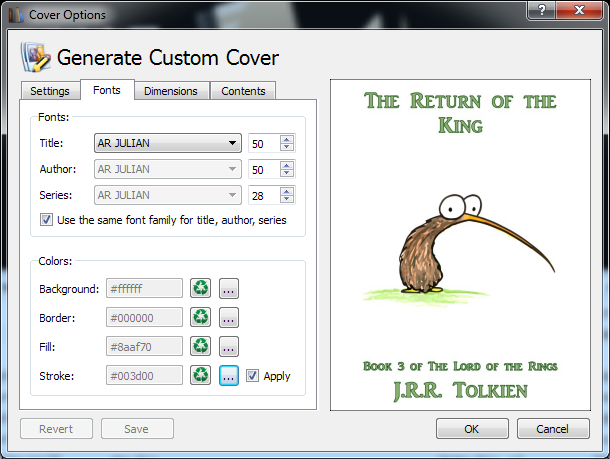The width and height of the screenshot is (610, 459).
Task: Click the Cancel button
Action: pyautogui.click(x=552, y=429)
